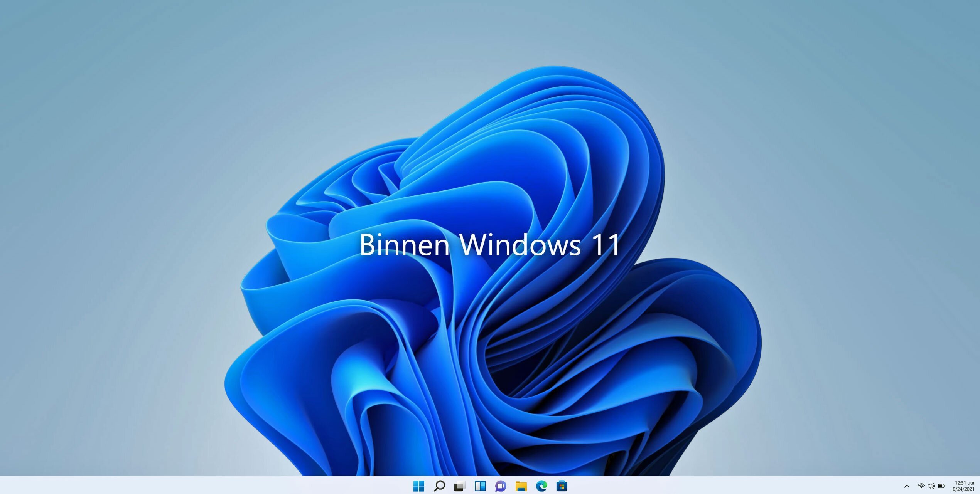Open the Widgets panel icon
Screen dimensions: 980x494
480,486
